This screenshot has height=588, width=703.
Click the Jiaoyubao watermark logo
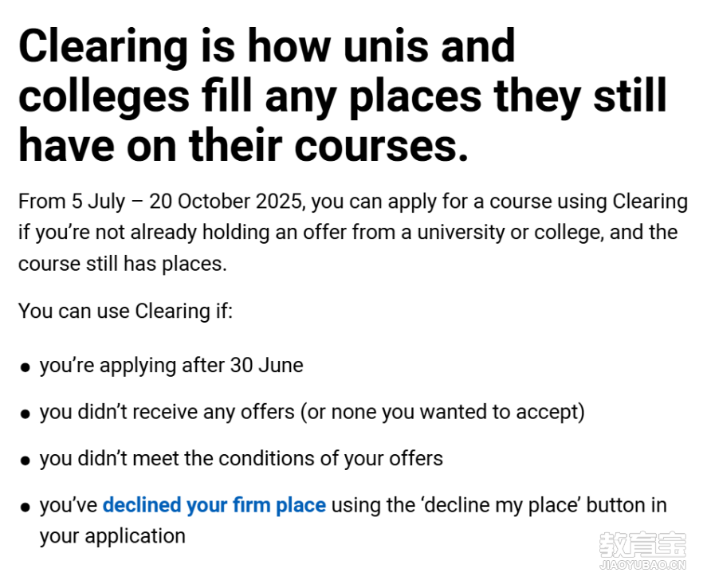tap(642, 545)
